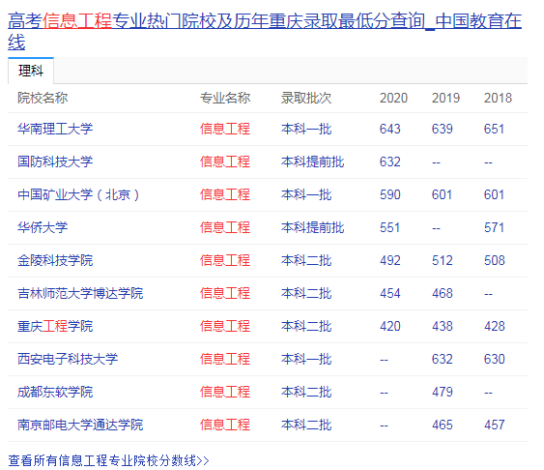544x470 pixels.
Task: Click 本科提前批 in 国防科技大学 row
Action: click(313, 162)
